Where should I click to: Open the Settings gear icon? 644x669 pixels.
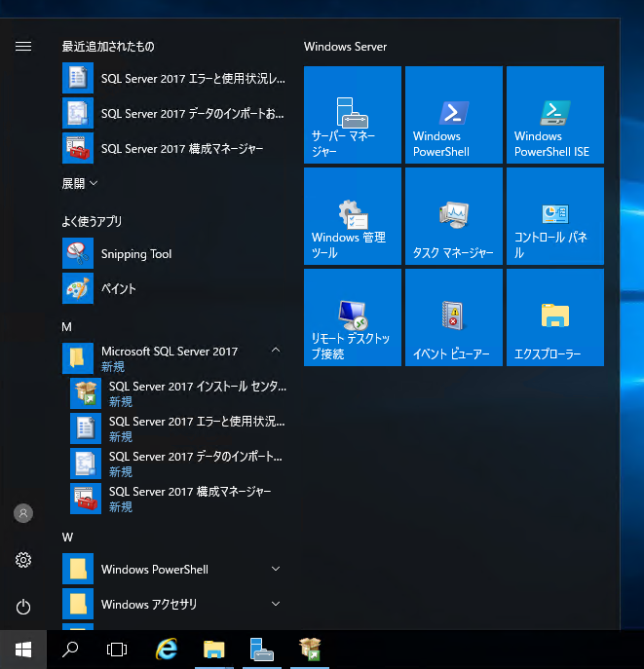(23, 560)
